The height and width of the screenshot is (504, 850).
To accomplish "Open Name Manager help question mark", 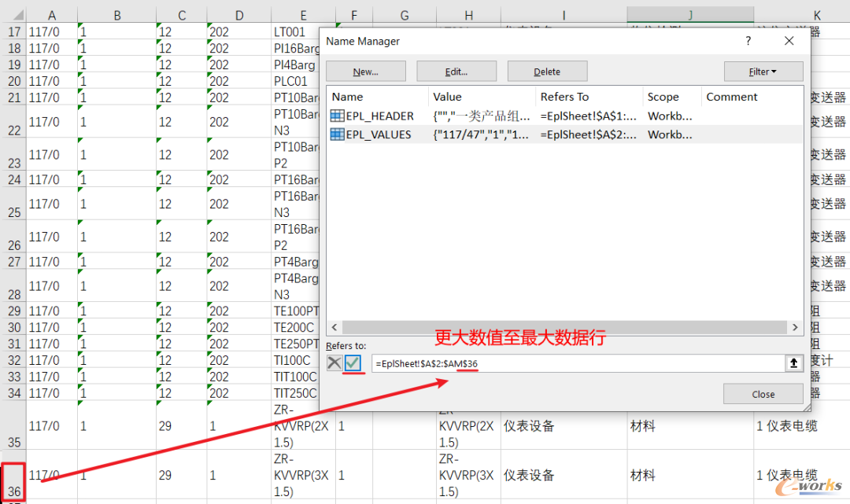I will point(748,41).
